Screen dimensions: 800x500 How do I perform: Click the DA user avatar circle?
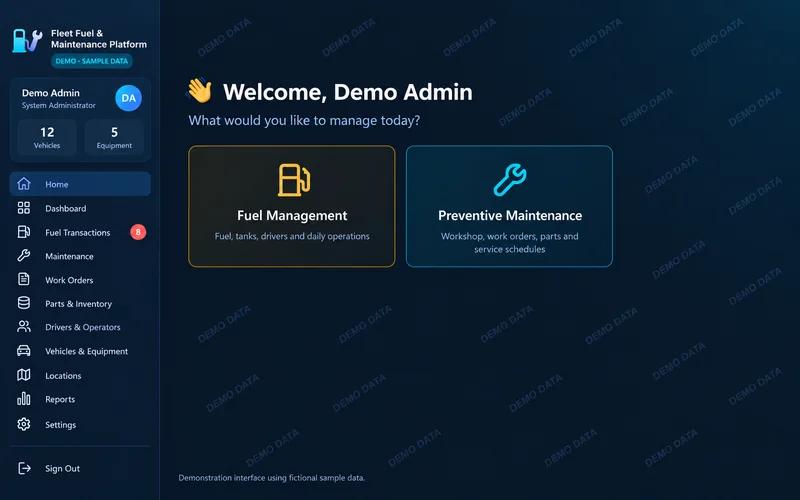click(x=129, y=98)
